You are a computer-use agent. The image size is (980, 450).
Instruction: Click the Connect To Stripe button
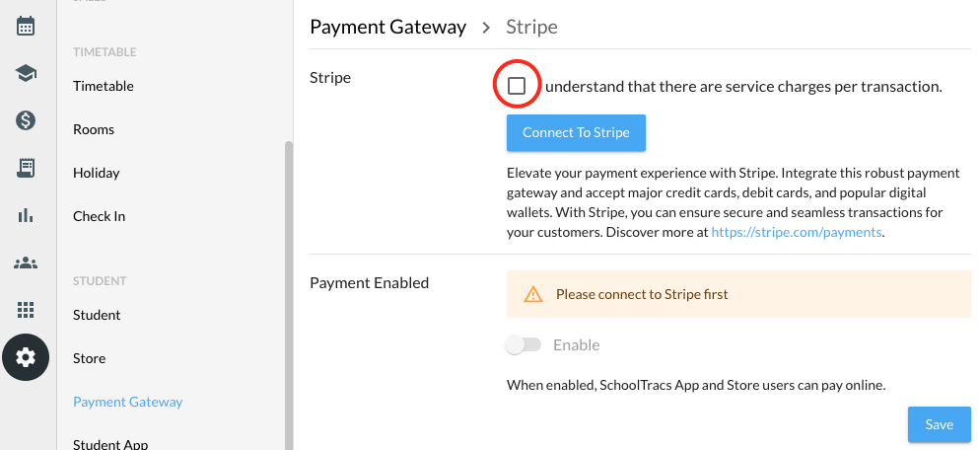(x=576, y=132)
